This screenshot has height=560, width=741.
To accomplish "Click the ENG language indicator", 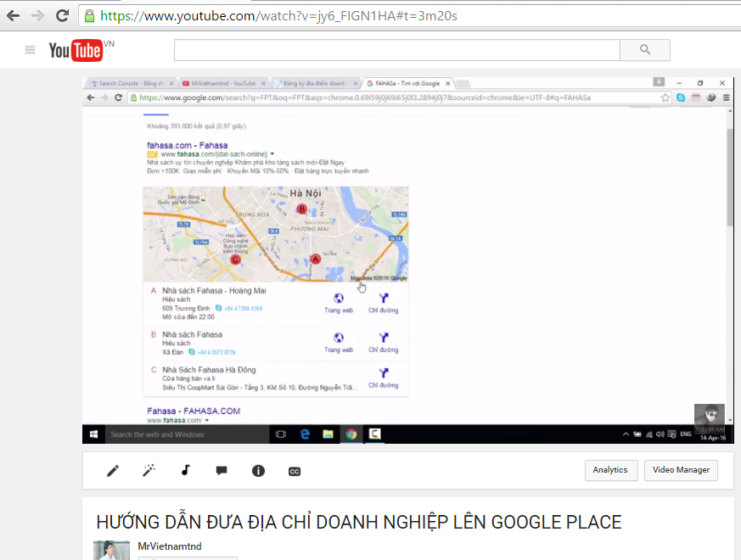I will click(686, 434).
